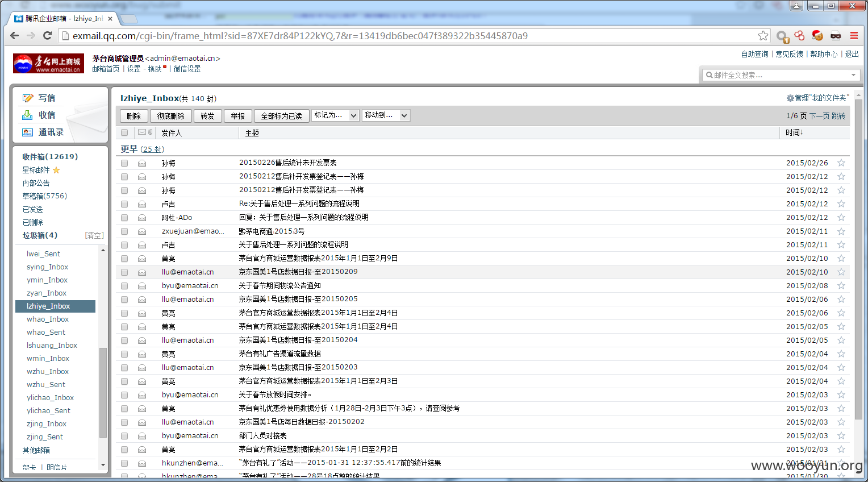Open the 移动到 dropdown
This screenshot has width=868, height=482.
(x=386, y=115)
